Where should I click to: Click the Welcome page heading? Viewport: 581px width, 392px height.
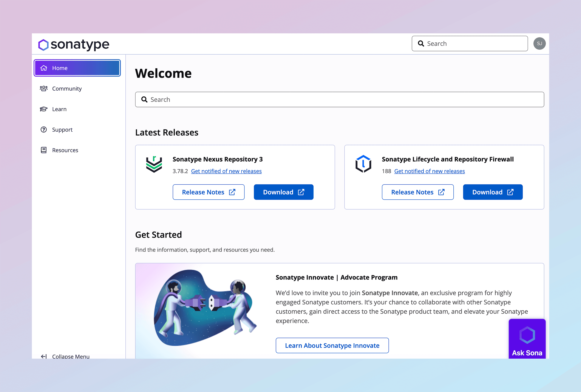(x=163, y=73)
